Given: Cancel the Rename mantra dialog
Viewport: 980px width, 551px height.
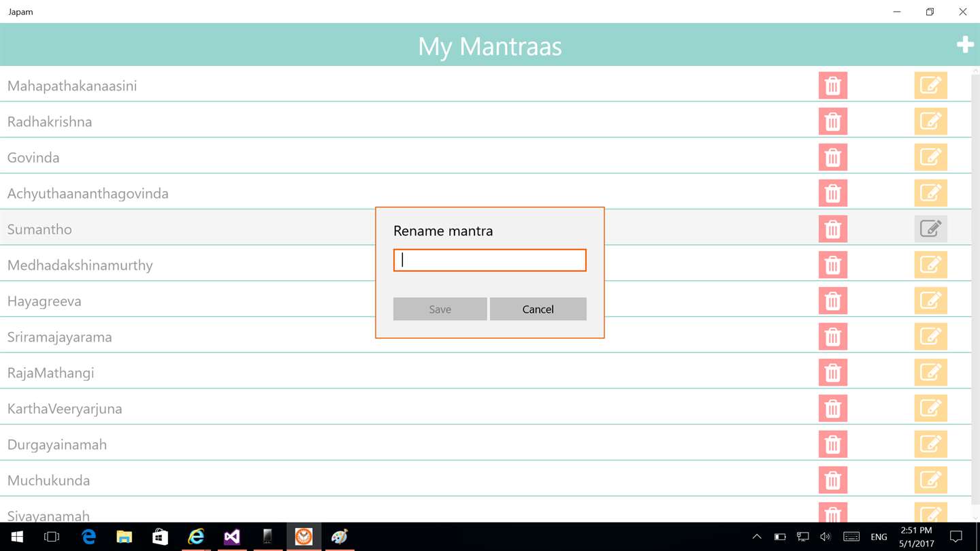Looking at the screenshot, I should pyautogui.click(x=538, y=309).
